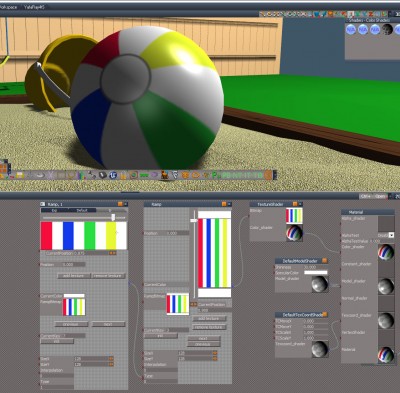Viewport: 400px width, 393px height.
Task: Select the Exp tab in Ramp, 1 panel
Action: coord(54,210)
